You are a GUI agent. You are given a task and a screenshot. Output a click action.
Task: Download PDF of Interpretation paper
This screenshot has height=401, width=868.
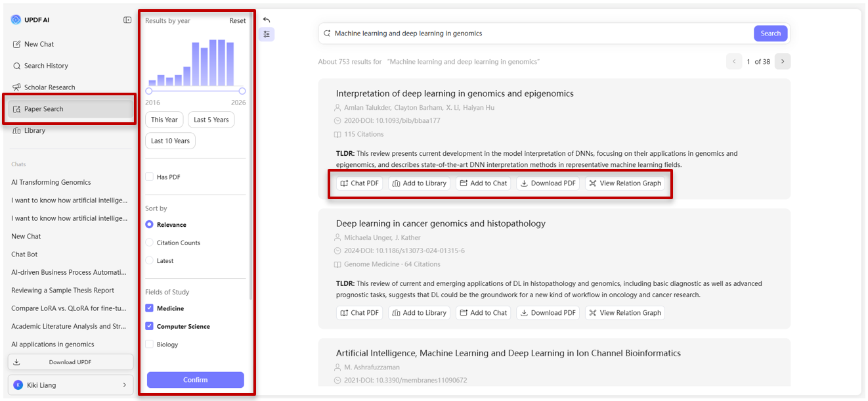tap(548, 183)
